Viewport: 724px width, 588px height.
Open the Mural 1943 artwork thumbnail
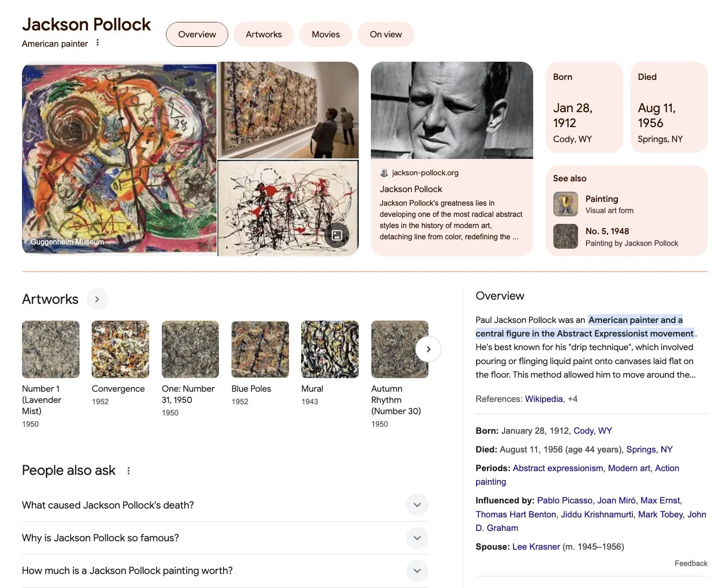coord(330,349)
